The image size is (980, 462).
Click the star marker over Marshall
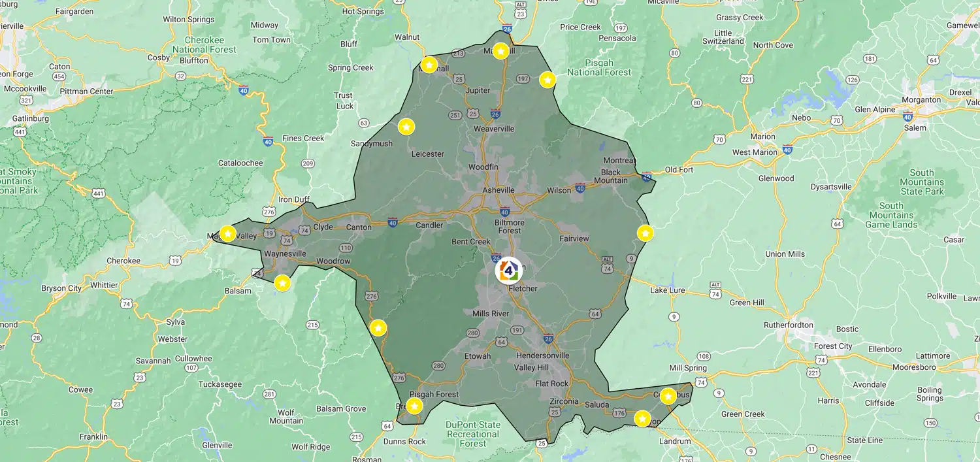pos(429,65)
